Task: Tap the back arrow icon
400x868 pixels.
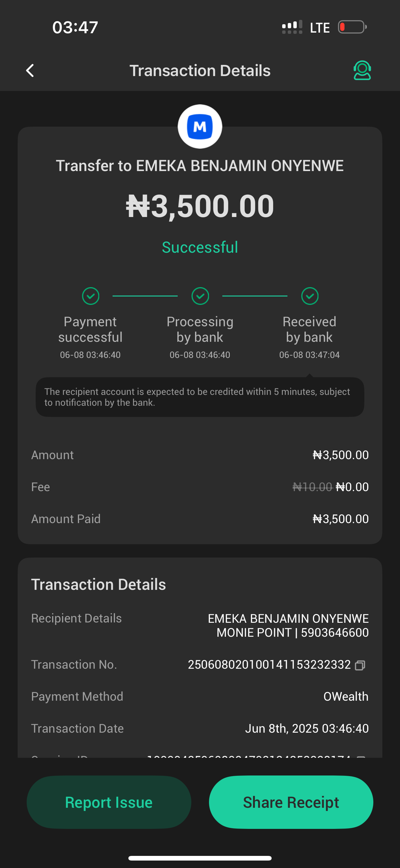Action: pyautogui.click(x=30, y=70)
